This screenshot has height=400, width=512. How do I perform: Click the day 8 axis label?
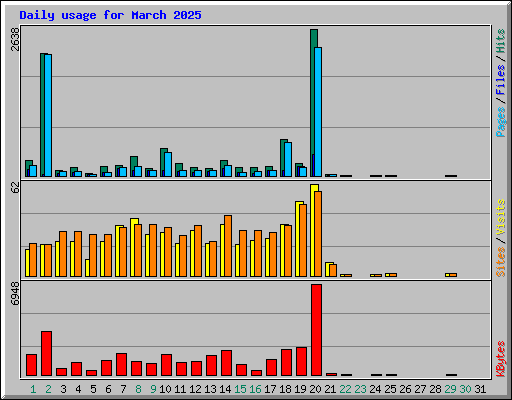pyautogui.click(x=138, y=389)
